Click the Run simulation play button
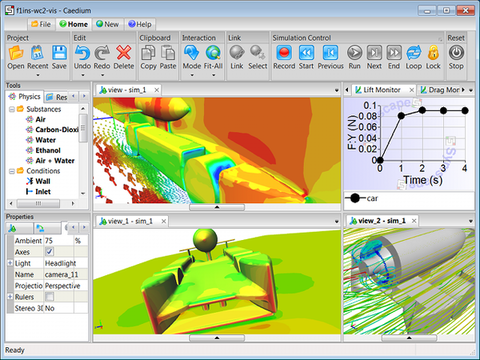 pyautogui.click(x=354, y=53)
